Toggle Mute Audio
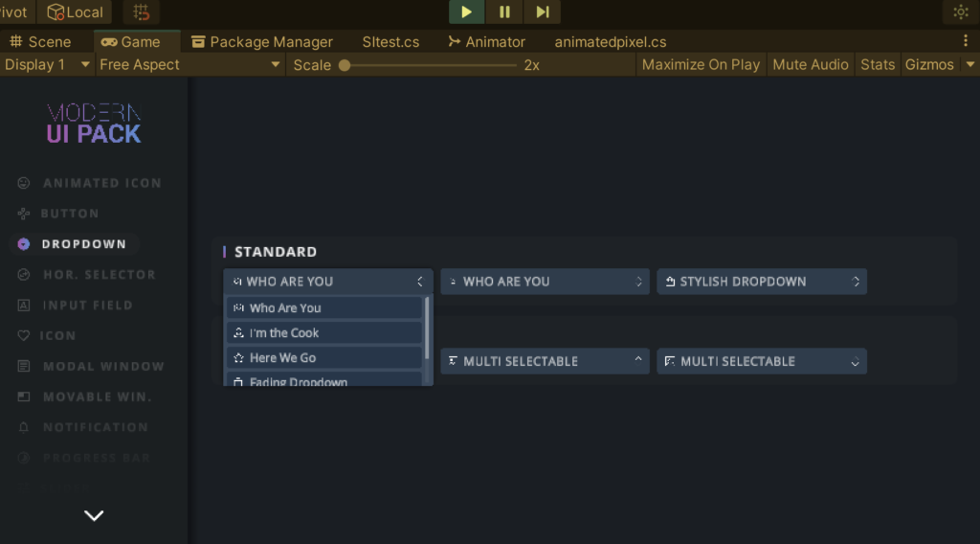 [811, 65]
